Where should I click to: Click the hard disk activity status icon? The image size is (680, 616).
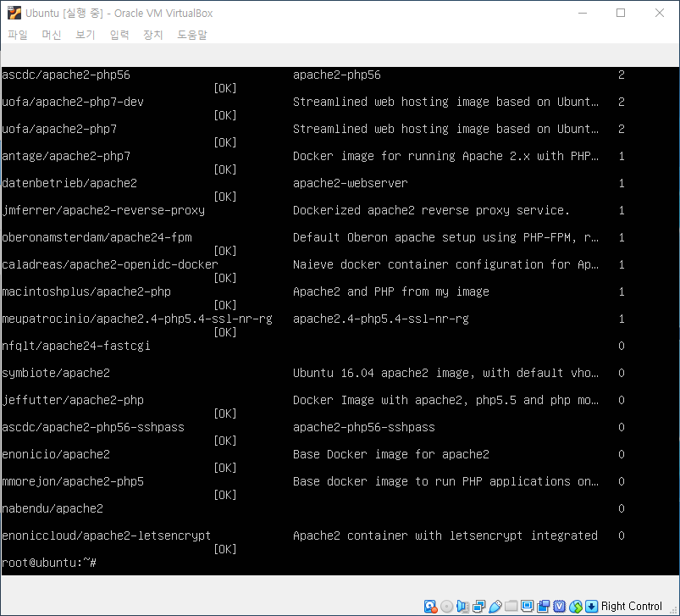(430, 606)
